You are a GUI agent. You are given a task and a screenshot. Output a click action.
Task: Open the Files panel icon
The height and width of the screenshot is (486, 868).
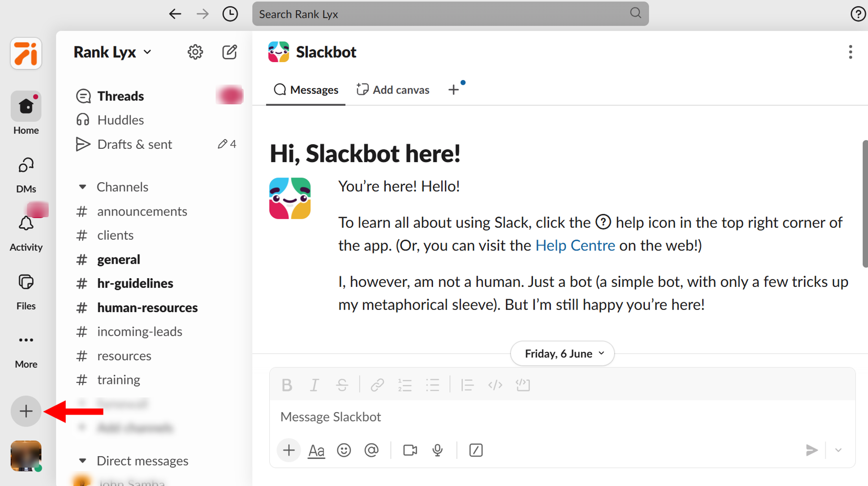pos(26,282)
